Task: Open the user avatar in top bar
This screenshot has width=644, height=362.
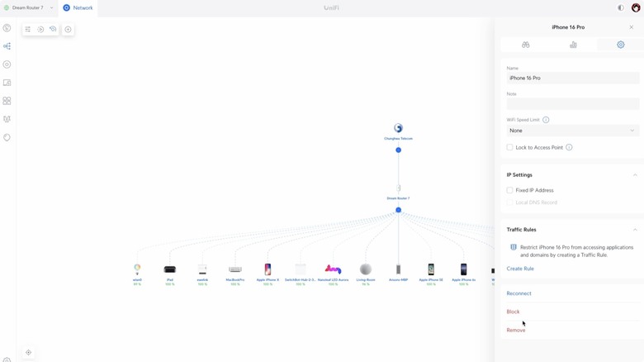Action: click(x=636, y=7)
